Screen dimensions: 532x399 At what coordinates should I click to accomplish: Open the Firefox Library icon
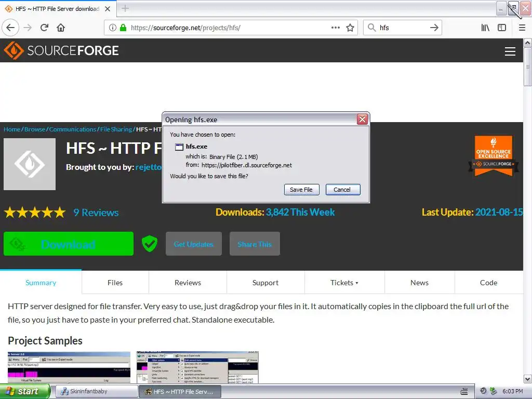pos(485,28)
